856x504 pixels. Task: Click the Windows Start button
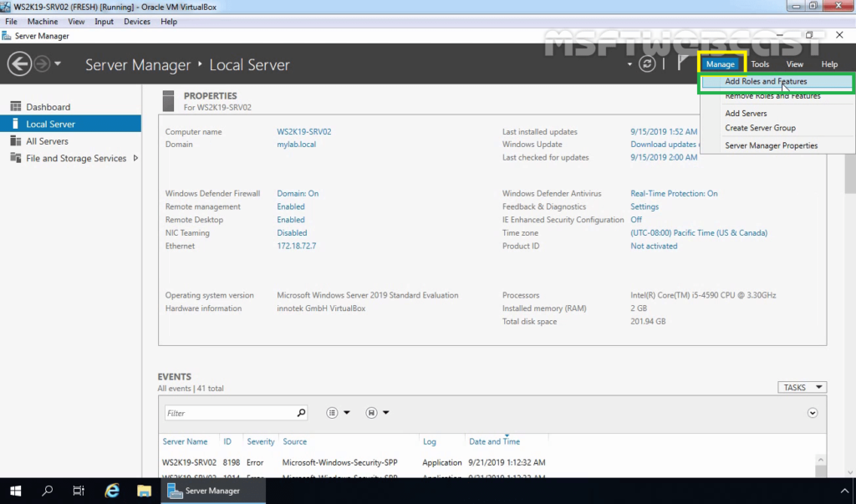click(15, 491)
